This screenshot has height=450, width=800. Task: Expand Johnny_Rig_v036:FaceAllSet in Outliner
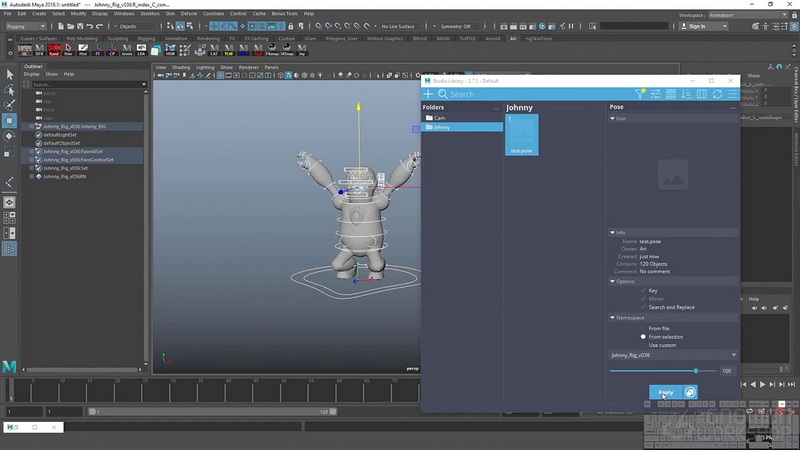click(x=32, y=152)
